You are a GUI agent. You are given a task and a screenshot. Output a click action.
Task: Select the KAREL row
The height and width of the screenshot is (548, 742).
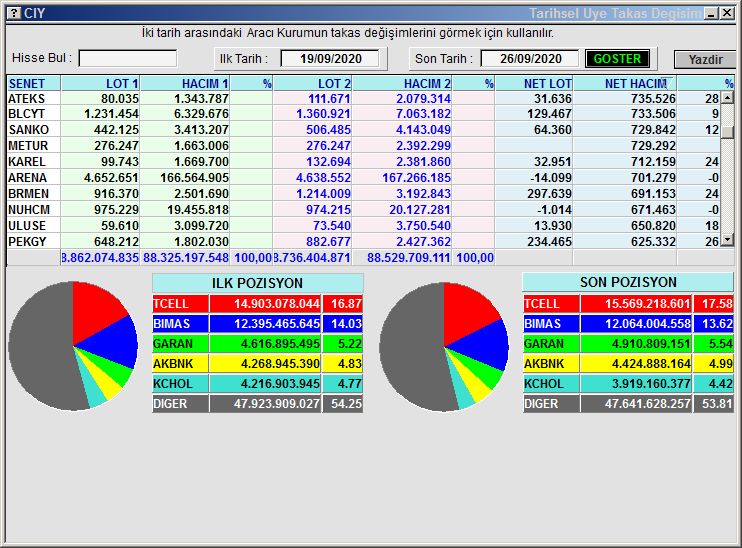[x=363, y=162]
